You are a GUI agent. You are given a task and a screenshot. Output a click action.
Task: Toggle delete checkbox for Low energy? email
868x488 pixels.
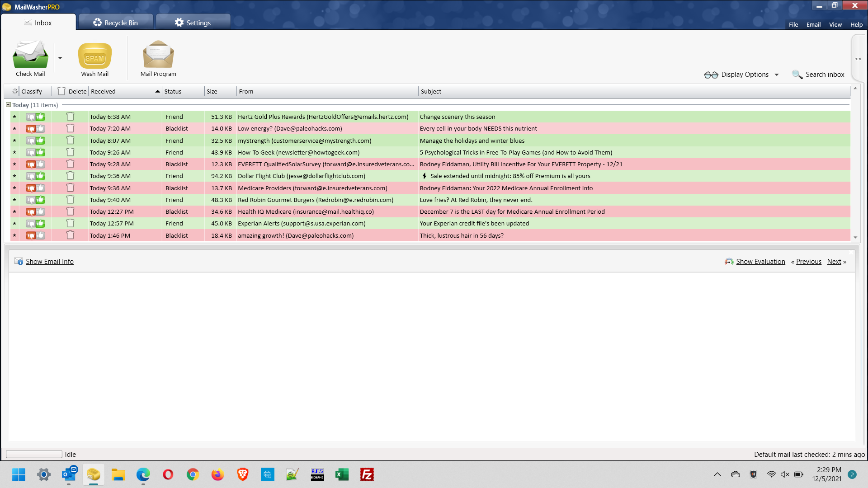tap(70, 128)
